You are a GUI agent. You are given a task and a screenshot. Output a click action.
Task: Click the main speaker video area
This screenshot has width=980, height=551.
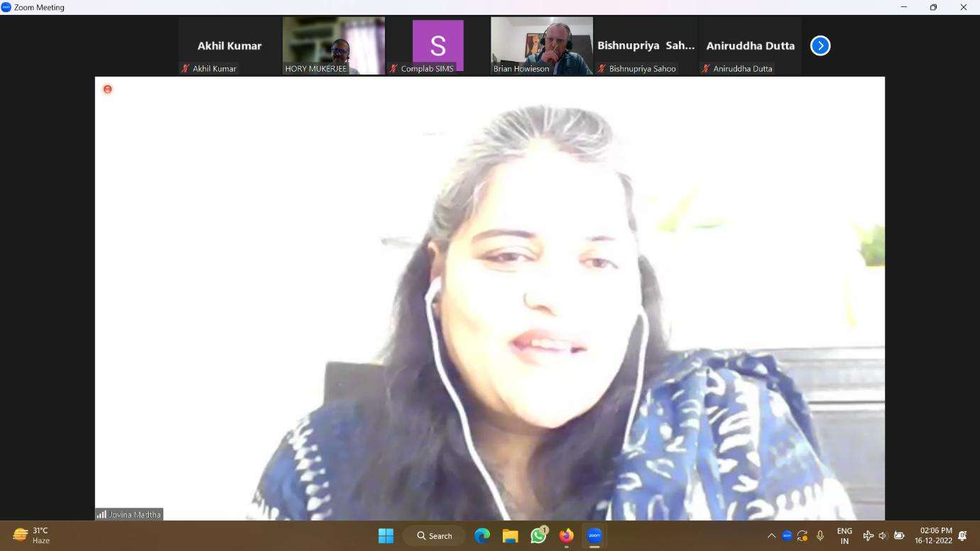pos(490,298)
